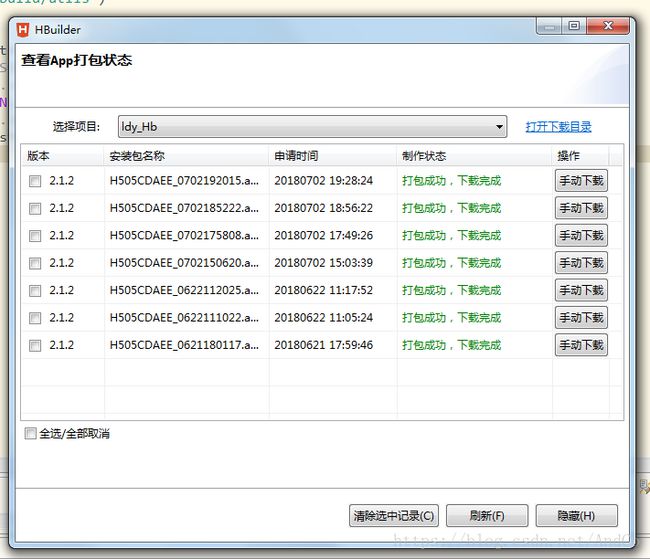Image resolution: width=650 pixels, height=559 pixels.
Task: Toggle checkbox for H505CDAEE_0622112025 row
Action: [35, 290]
